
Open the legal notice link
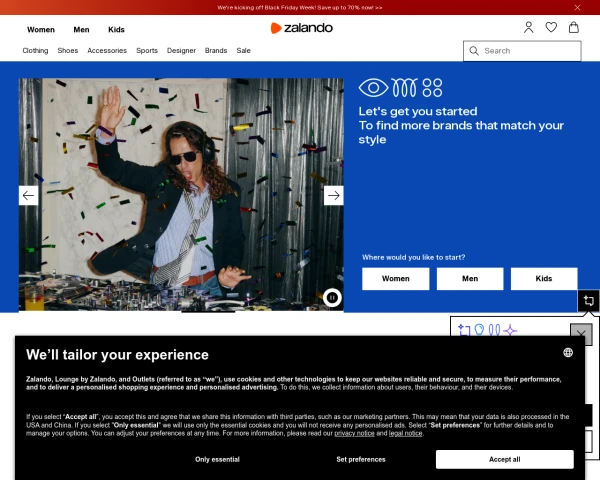(406, 433)
